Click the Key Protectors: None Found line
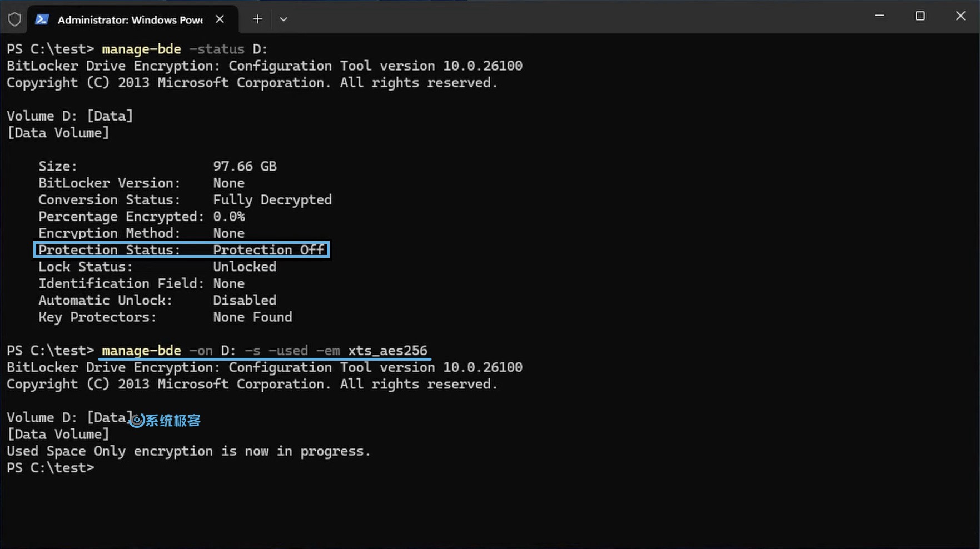The height and width of the screenshot is (549, 980). (165, 317)
